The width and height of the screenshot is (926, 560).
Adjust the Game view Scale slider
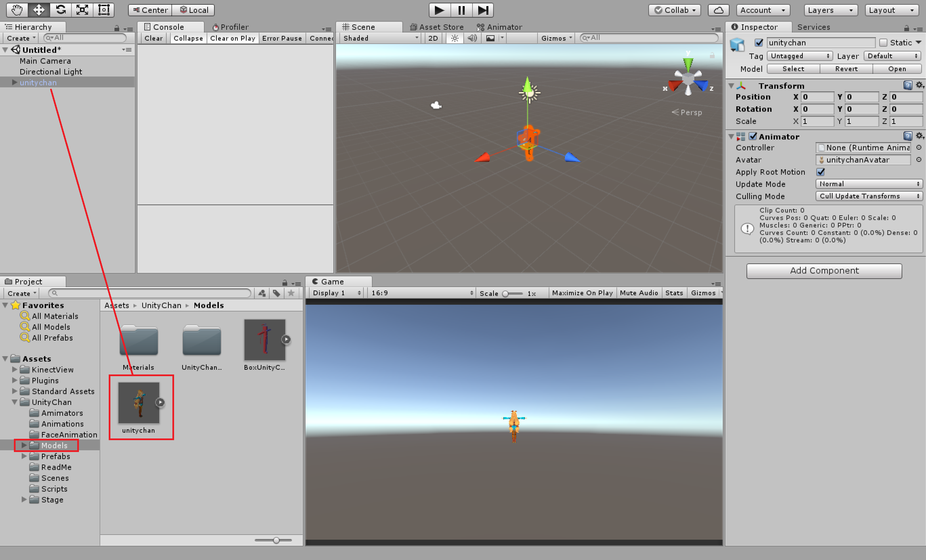coord(506,294)
